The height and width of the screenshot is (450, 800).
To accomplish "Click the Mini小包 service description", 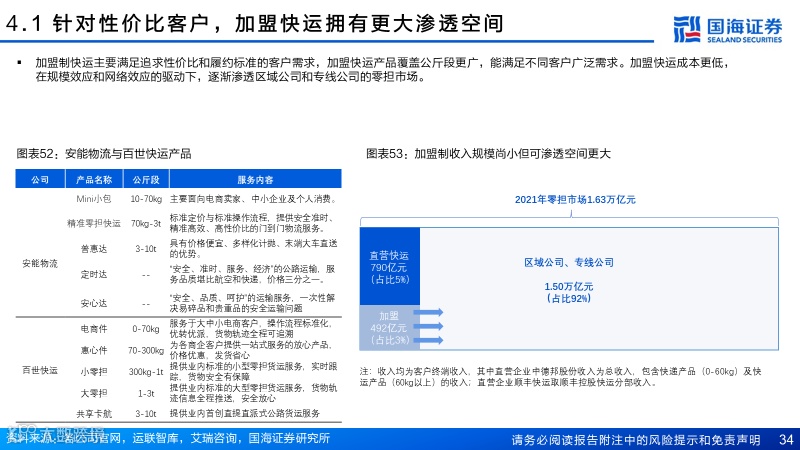I will point(254,199).
